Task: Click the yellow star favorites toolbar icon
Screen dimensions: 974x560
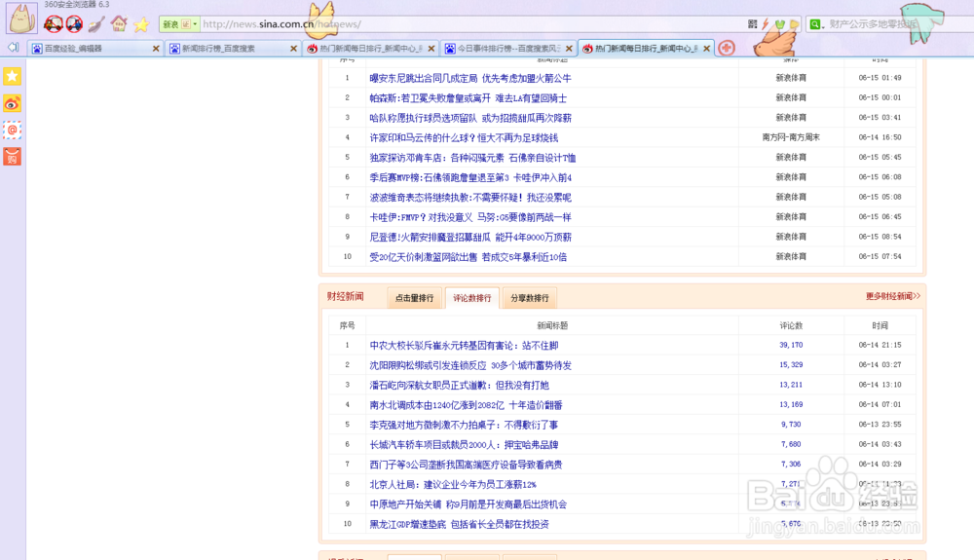Action: click(141, 24)
